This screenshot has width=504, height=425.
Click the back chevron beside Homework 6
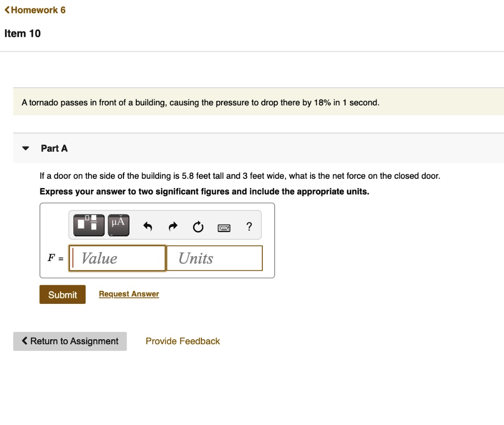[x=7, y=10]
